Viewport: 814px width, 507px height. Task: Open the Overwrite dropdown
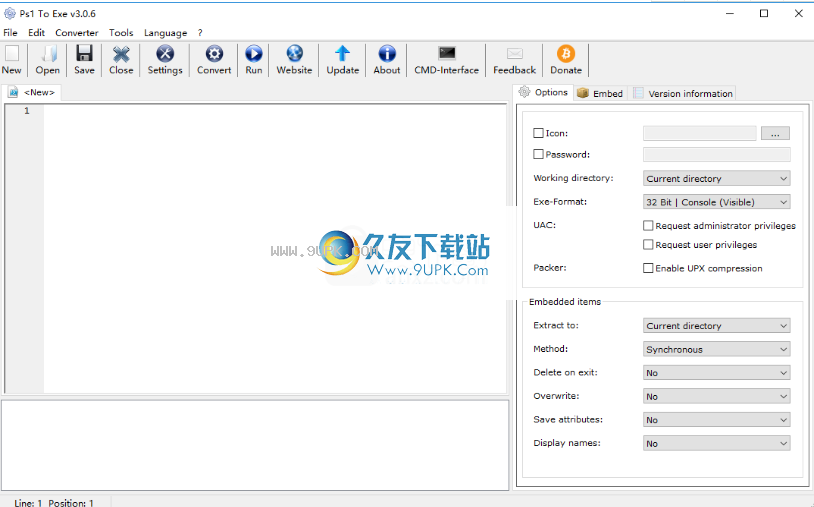(716, 396)
